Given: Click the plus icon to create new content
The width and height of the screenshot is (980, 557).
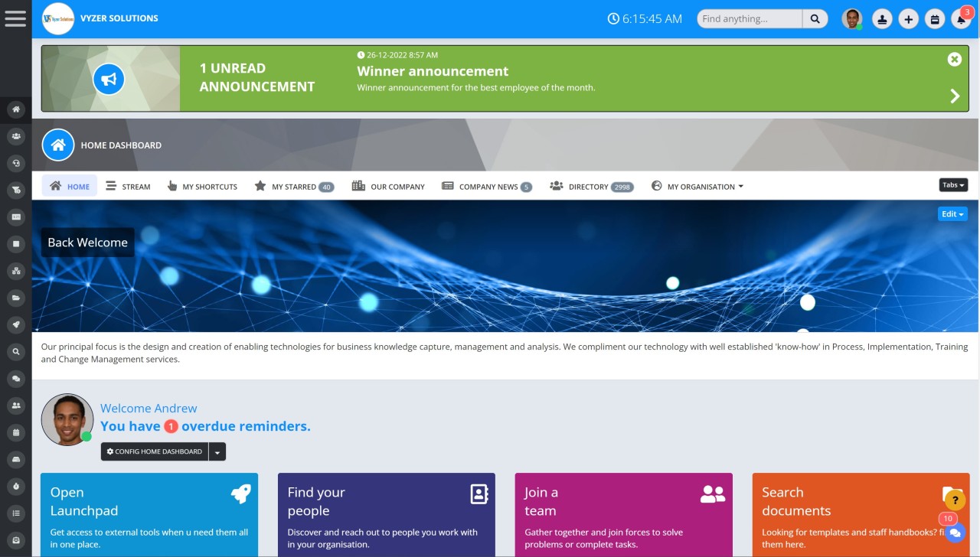Looking at the screenshot, I should point(908,18).
